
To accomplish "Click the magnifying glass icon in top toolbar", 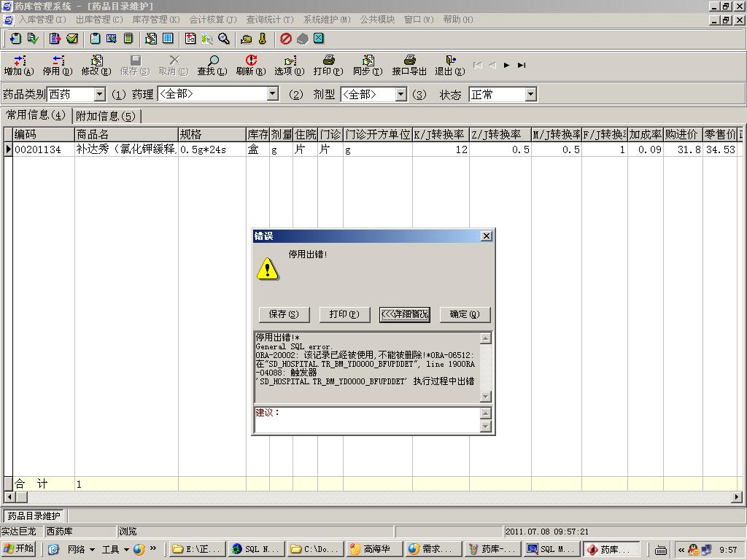I will [x=223, y=39].
